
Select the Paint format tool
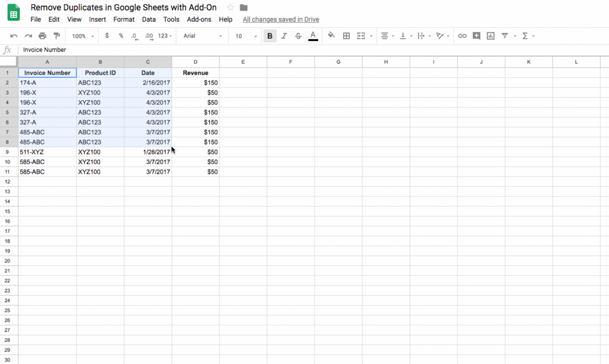pos(57,36)
